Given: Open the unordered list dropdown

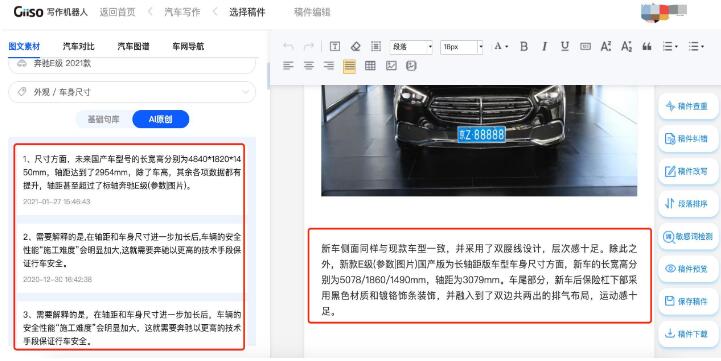Looking at the screenshot, I should tap(696, 46).
